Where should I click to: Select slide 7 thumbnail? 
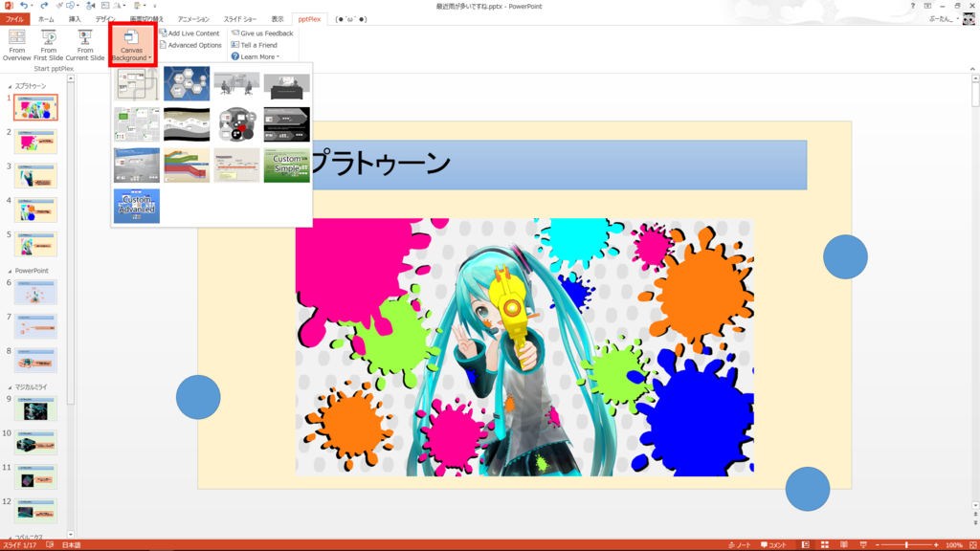(35, 326)
